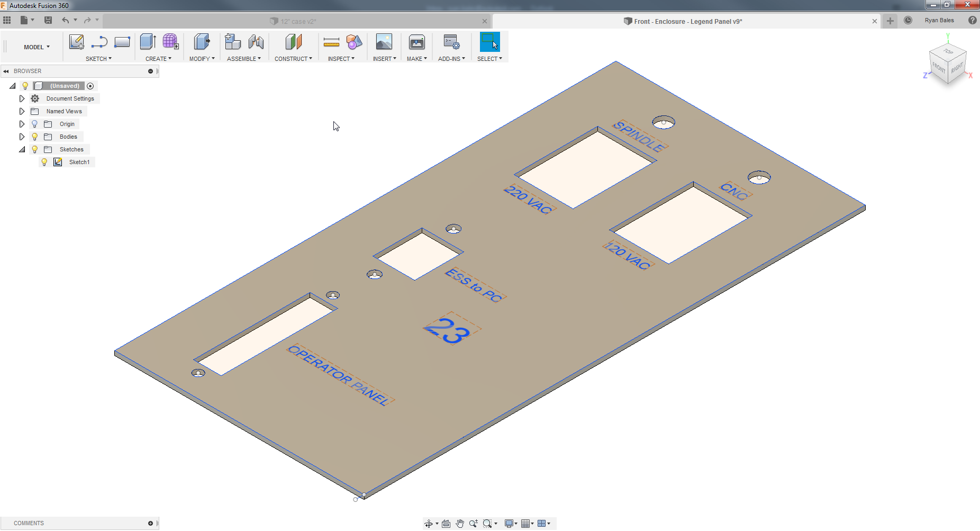
Task: Expand the Named Views node
Action: click(22, 111)
